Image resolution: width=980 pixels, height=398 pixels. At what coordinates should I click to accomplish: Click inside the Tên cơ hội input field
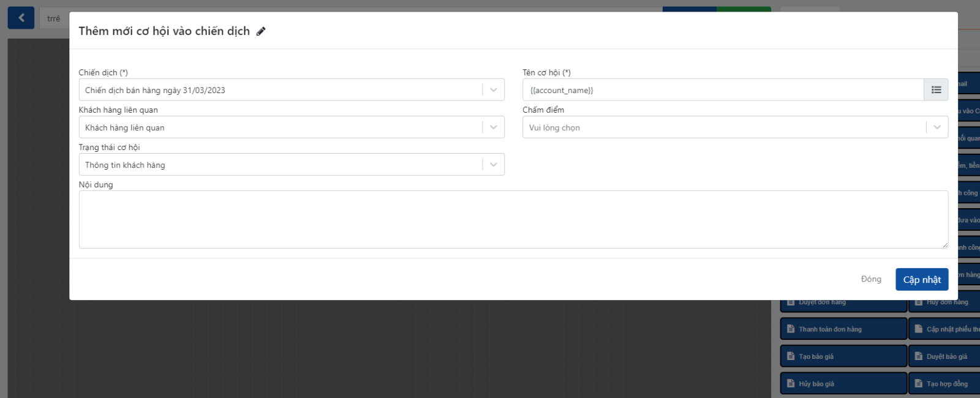[723, 90]
